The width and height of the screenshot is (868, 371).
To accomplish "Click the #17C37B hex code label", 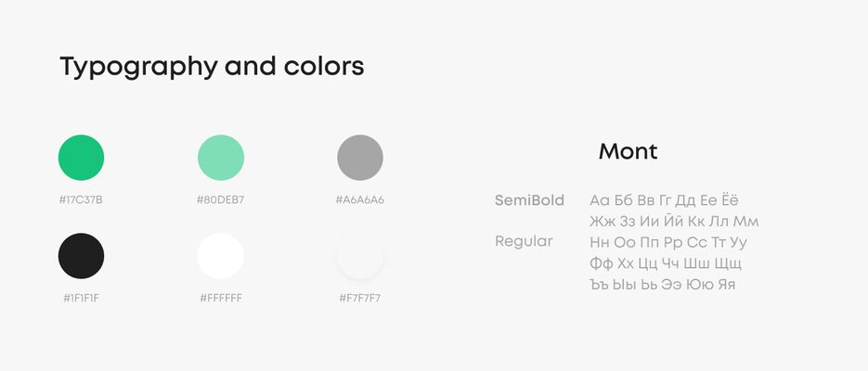I will pos(81,200).
